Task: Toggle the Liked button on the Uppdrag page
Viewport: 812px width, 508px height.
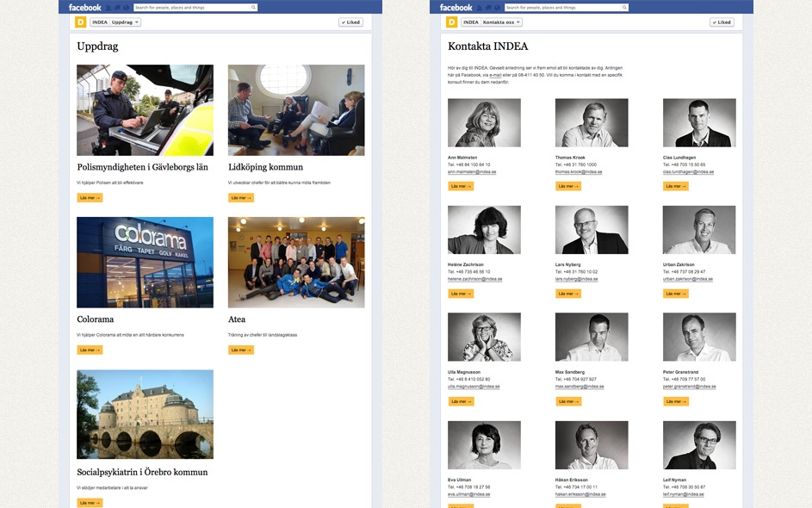Action: point(351,22)
